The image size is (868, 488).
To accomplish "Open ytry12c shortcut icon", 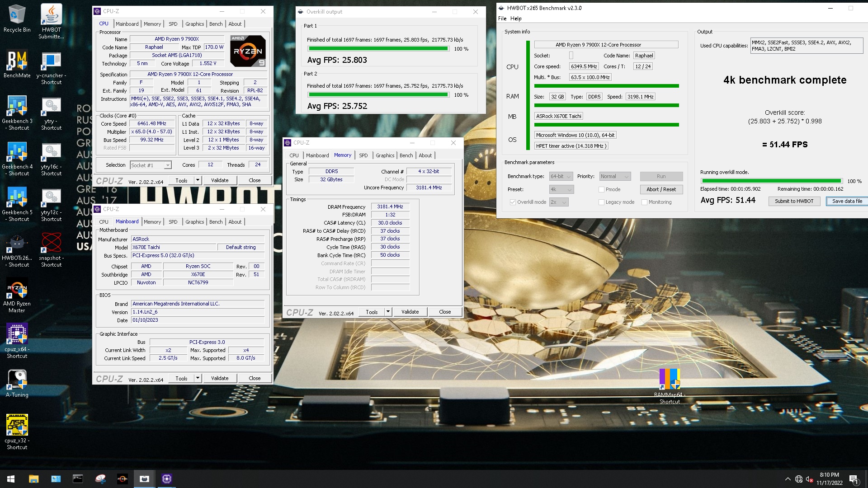I will pos(51,204).
